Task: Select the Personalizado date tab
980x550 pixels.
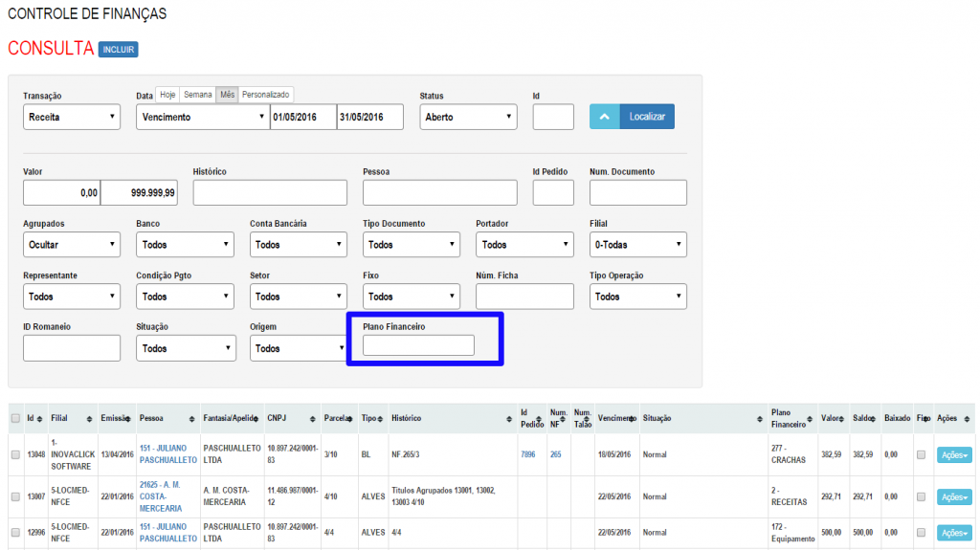Action: click(265, 95)
